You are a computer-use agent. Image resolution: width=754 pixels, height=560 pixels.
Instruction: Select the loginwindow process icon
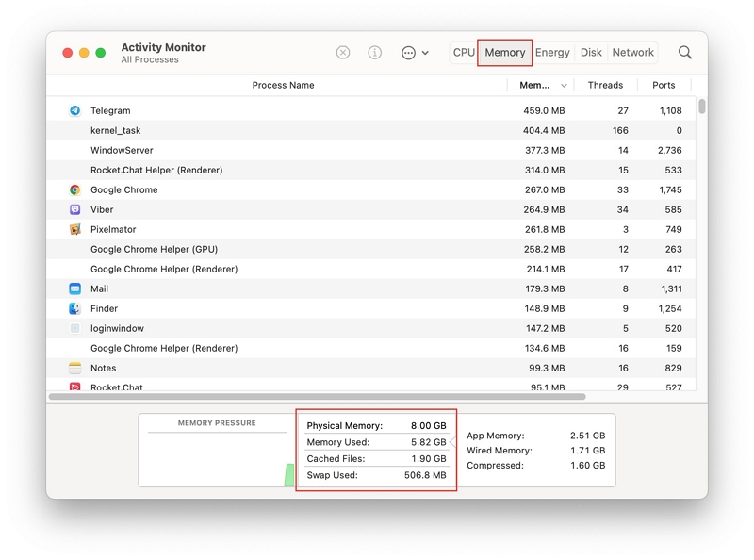pos(74,328)
